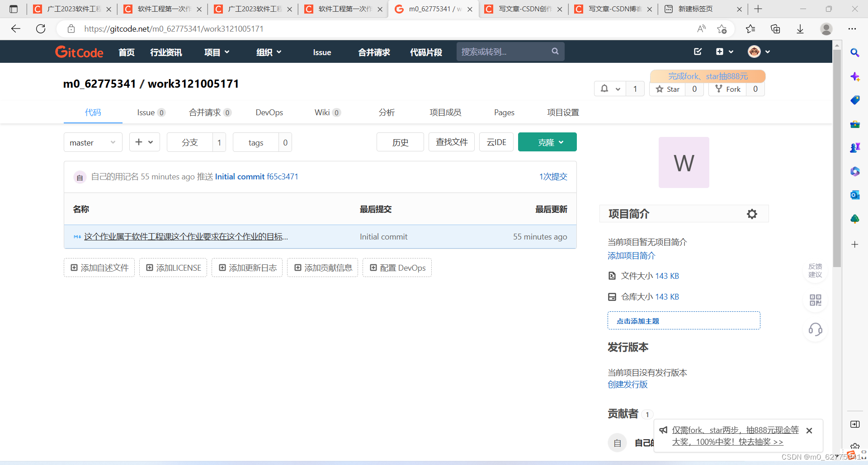Open the edit/todo icon in navbar

(698, 52)
